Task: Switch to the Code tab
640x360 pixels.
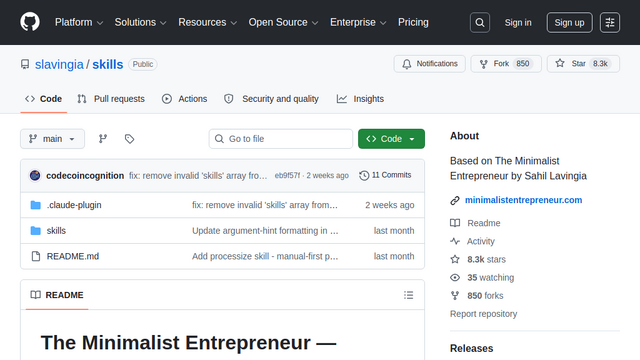Action: pyautogui.click(x=43, y=99)
